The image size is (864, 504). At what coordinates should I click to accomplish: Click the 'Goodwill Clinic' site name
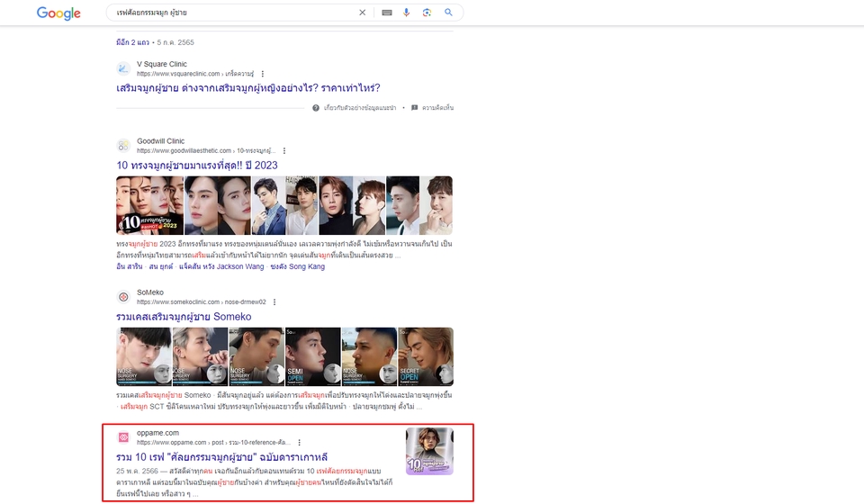point(161,141)
